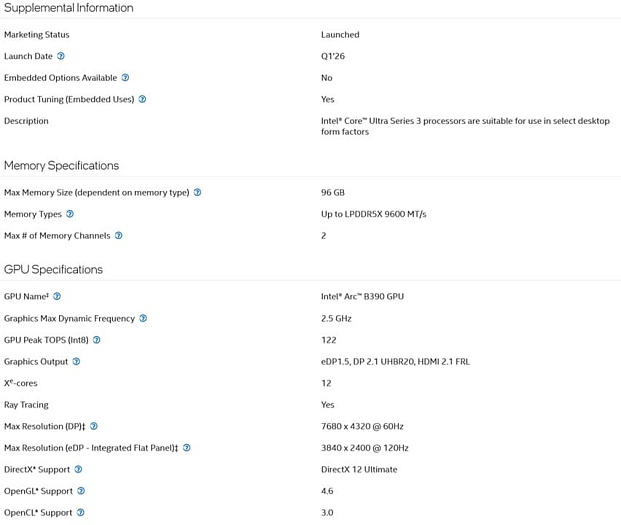Show help for Max Resolution (eDP) row

click(x=186, y=448)
